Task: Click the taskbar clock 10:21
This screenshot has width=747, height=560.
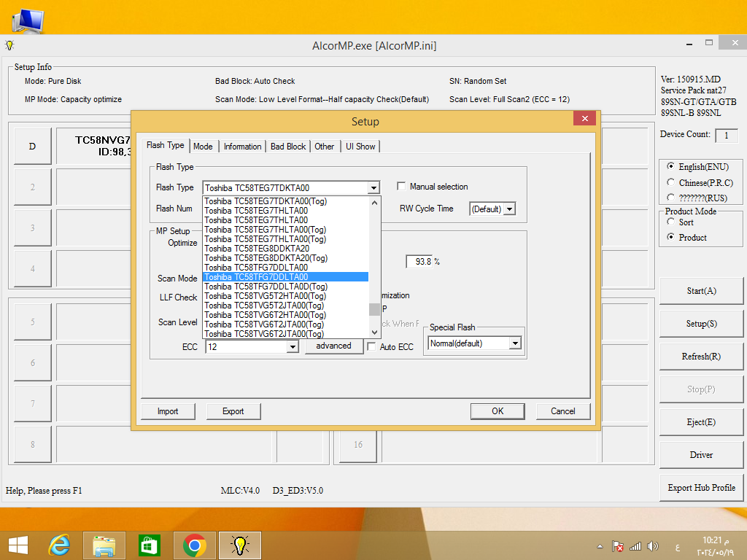Action: click(715, 546)
